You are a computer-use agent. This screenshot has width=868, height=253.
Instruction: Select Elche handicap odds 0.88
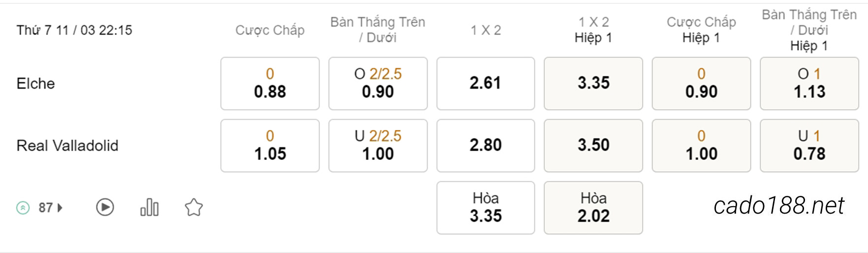click(x=270, y=83)
